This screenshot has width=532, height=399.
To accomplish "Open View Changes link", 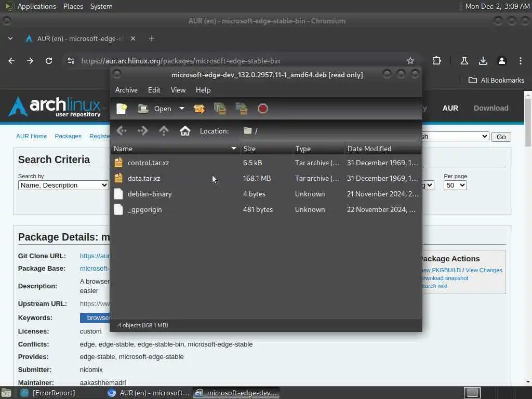I will 484,270.
